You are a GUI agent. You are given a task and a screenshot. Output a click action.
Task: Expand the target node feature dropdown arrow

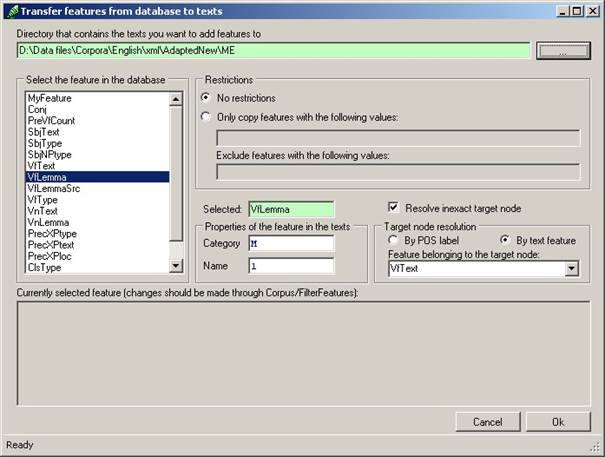(x=571, y=269)
